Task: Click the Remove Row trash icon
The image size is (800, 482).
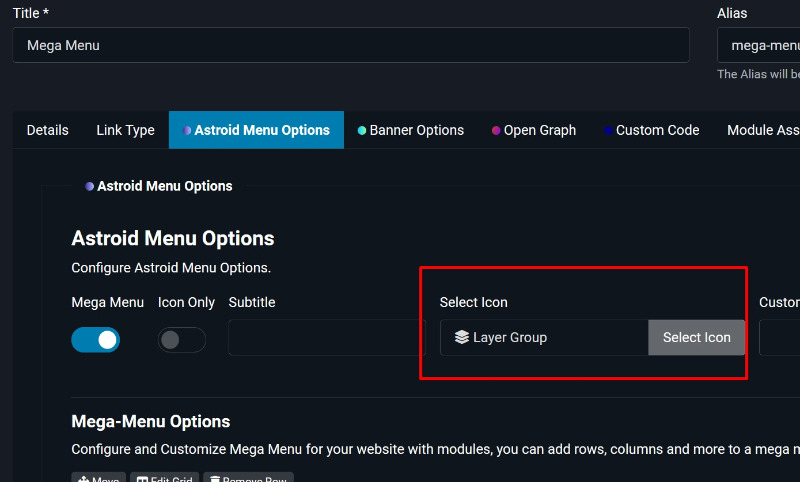Action: [x=215, y=479]
